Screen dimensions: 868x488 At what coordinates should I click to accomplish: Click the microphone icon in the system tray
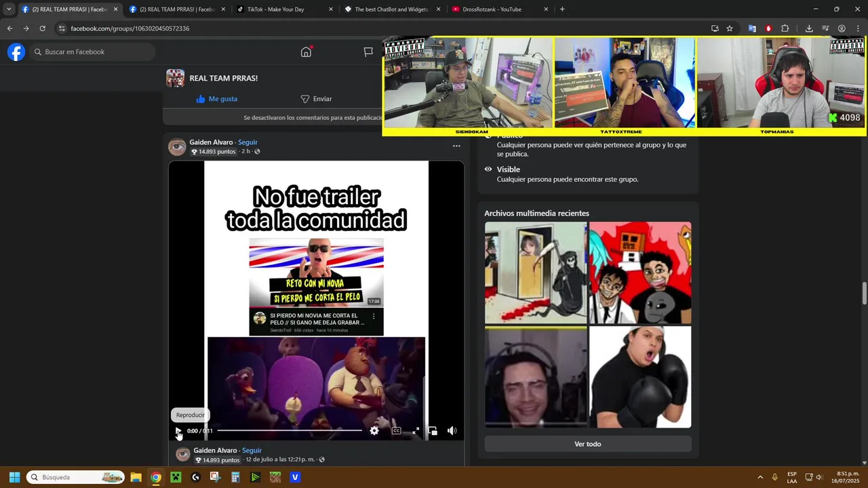click(775, 477)
